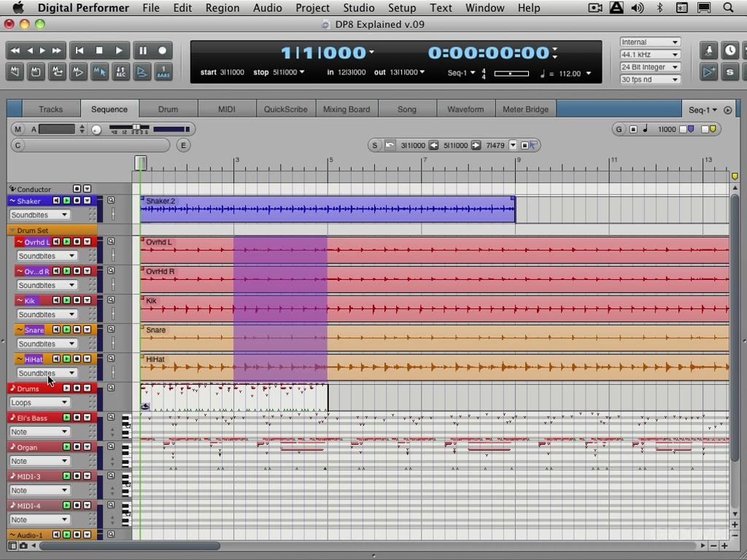Toggle the input monitor speaker on Snare track
The width and height of the screenshot is (747, 560).
pyautogui.click(x=56, y=330)
